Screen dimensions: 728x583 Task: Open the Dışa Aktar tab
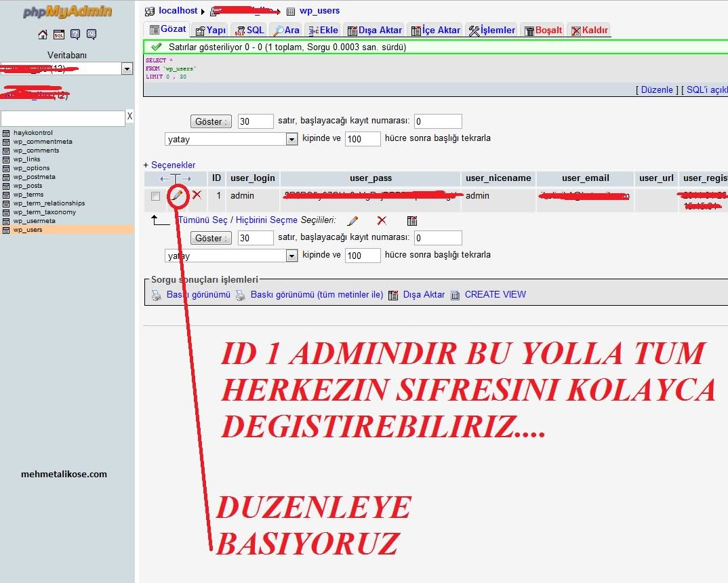[x=375, y=31]
